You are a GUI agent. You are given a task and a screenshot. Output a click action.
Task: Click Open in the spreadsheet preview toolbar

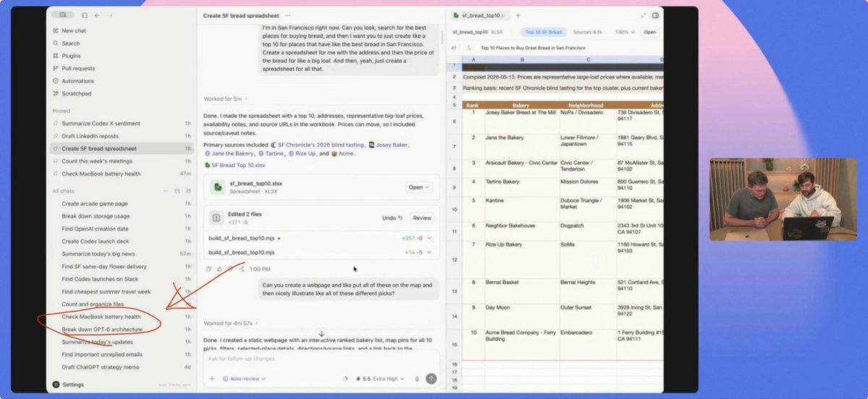(650, 32)
